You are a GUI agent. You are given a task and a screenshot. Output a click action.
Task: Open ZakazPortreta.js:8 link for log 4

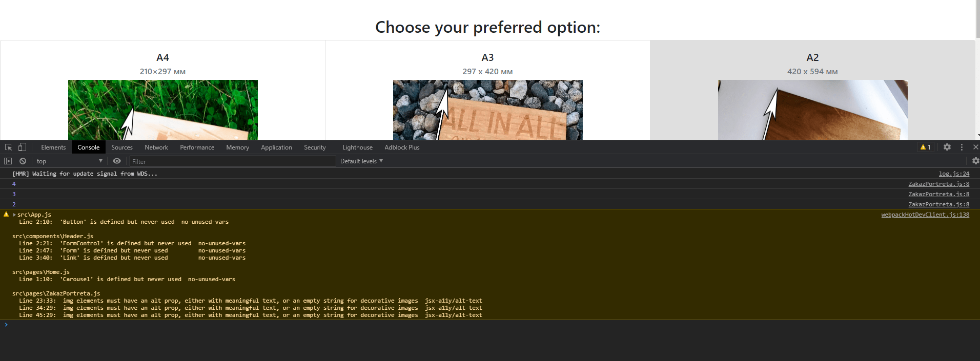point(938,184)
